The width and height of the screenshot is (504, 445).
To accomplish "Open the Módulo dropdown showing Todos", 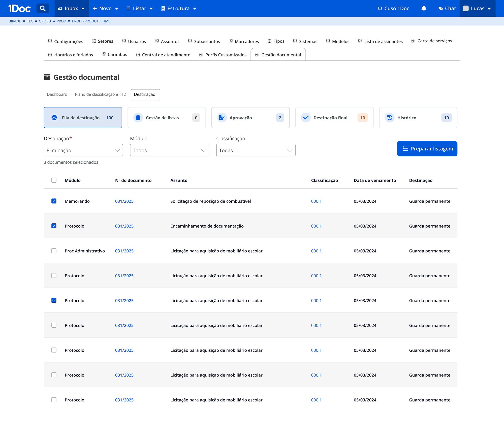I will click(x=170, y=150).
